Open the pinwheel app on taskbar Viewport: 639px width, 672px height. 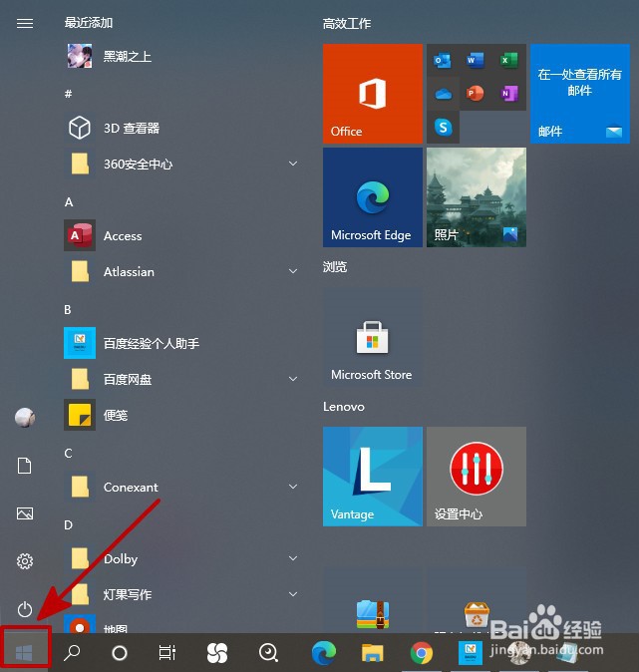pos(217,653)
